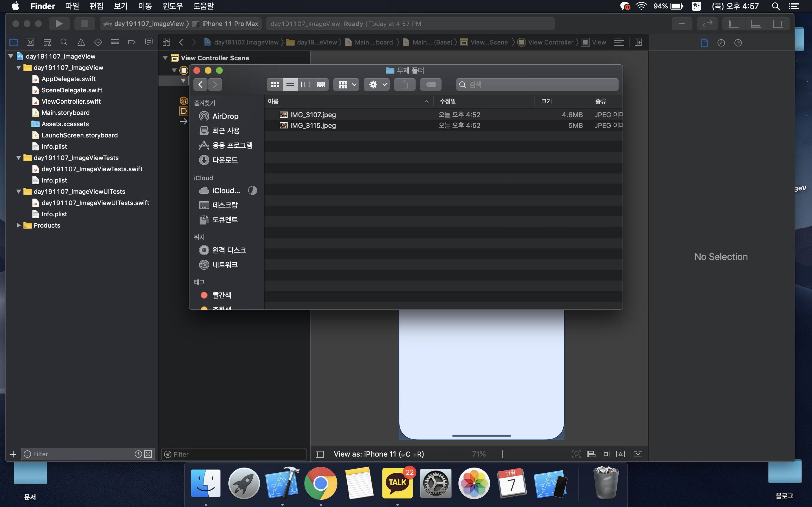The width and height of the screenshot is (812, 507).
Task: Switch Finder to icon view
Action: coord(275,84)
